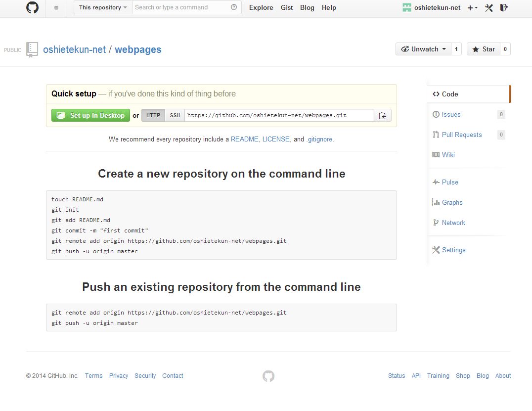Select the clone URL text field

coord(279,115)
